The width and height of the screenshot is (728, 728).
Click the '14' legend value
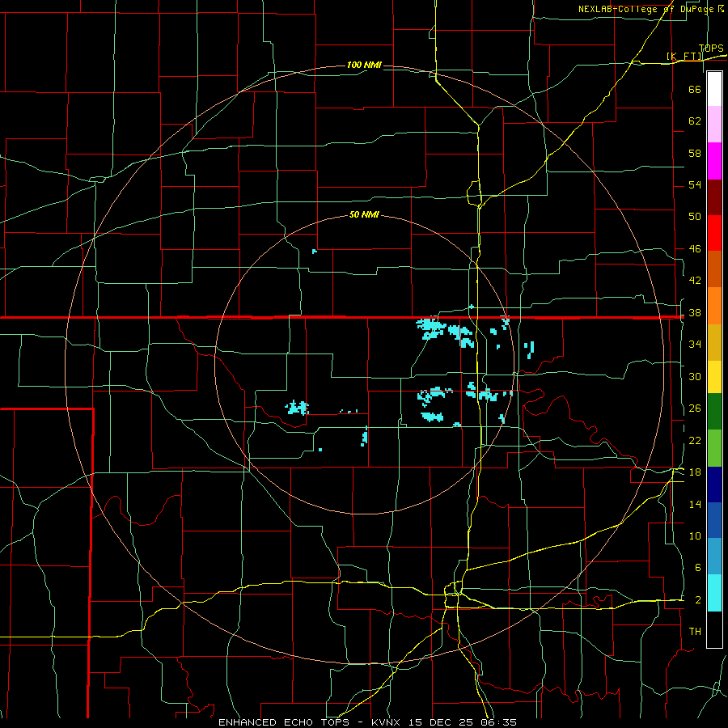[695, 505]
